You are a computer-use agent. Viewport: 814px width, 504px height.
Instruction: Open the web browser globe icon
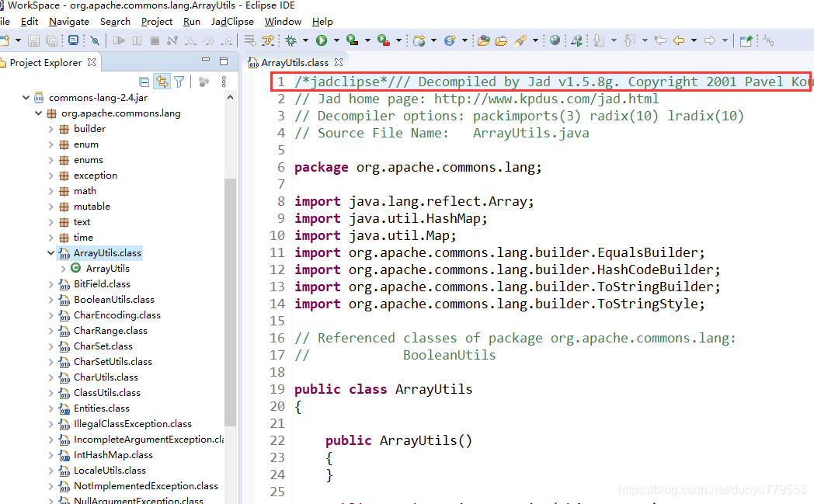pos(555,40)
